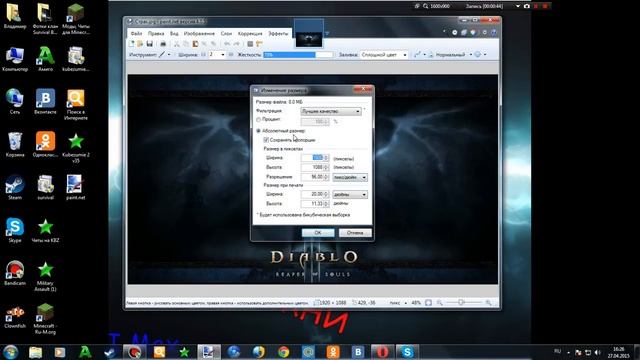This screenshot has height=360, width=640.
Task: Open the print Ширина units dropdown
Action: (350, 194)
